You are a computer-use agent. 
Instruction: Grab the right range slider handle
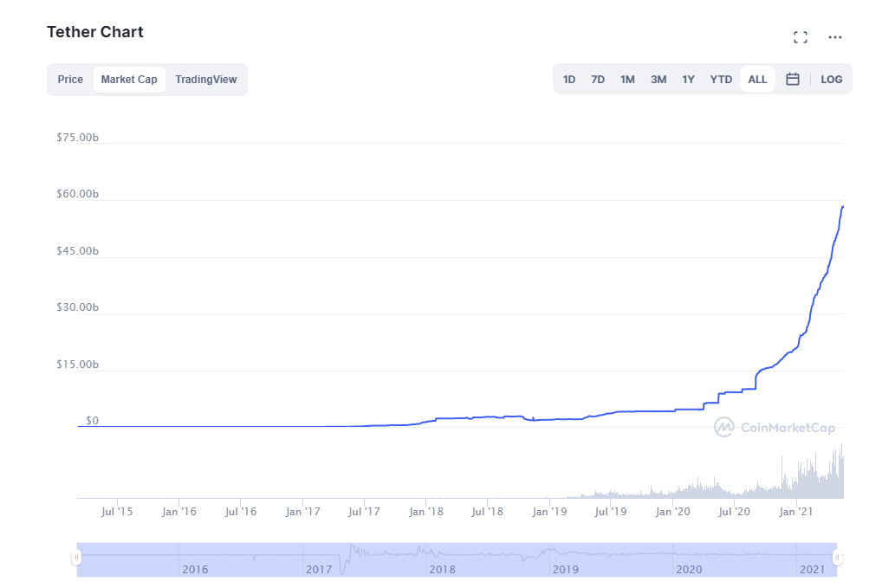click(x=837, y=558)
